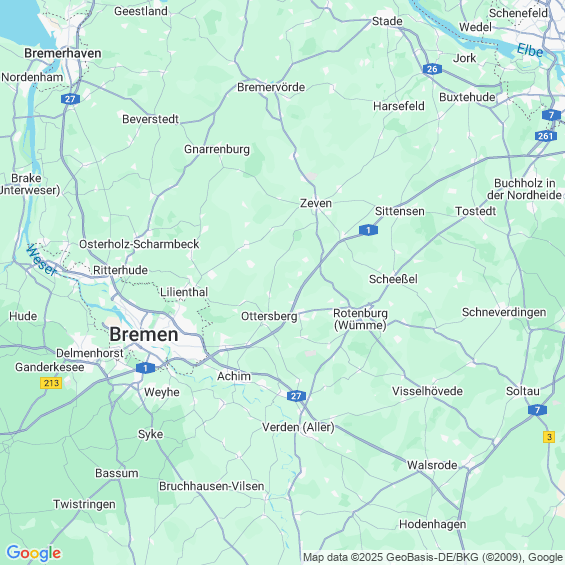Click the A27 shield near Verden
This screenshot has width=565, height=565.
(x=296, y=396)
